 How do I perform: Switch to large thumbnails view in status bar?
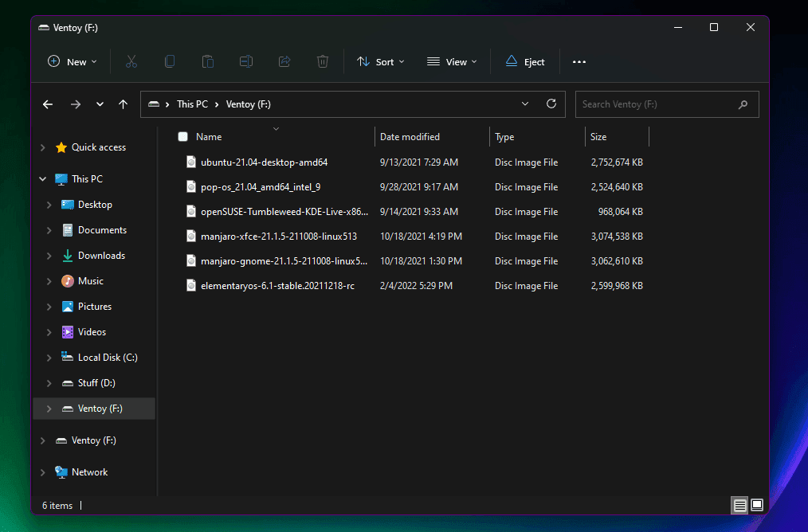[757, 505]
